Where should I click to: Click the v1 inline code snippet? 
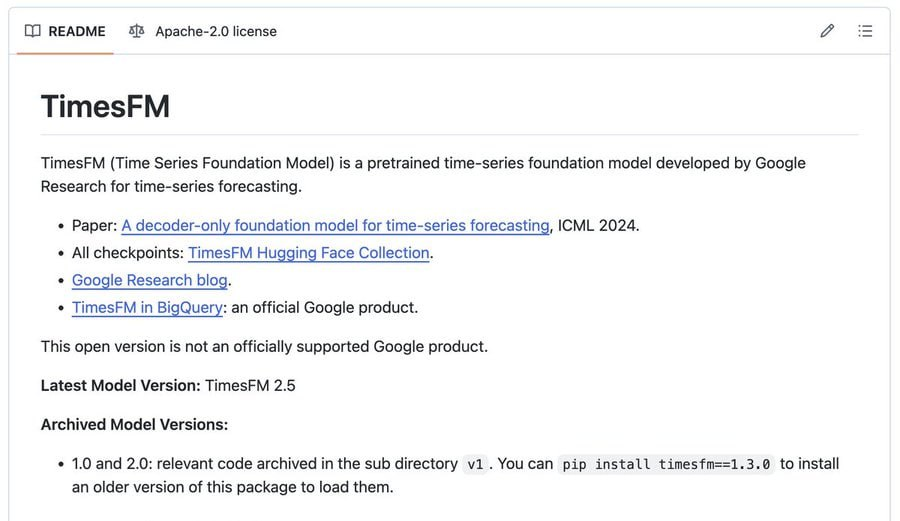[x=475, y=464]
